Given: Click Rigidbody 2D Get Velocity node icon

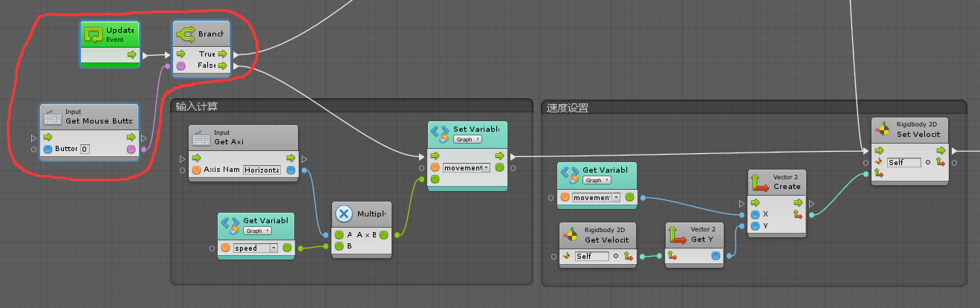Looking at the screenshot, I should tap(571, 234).
